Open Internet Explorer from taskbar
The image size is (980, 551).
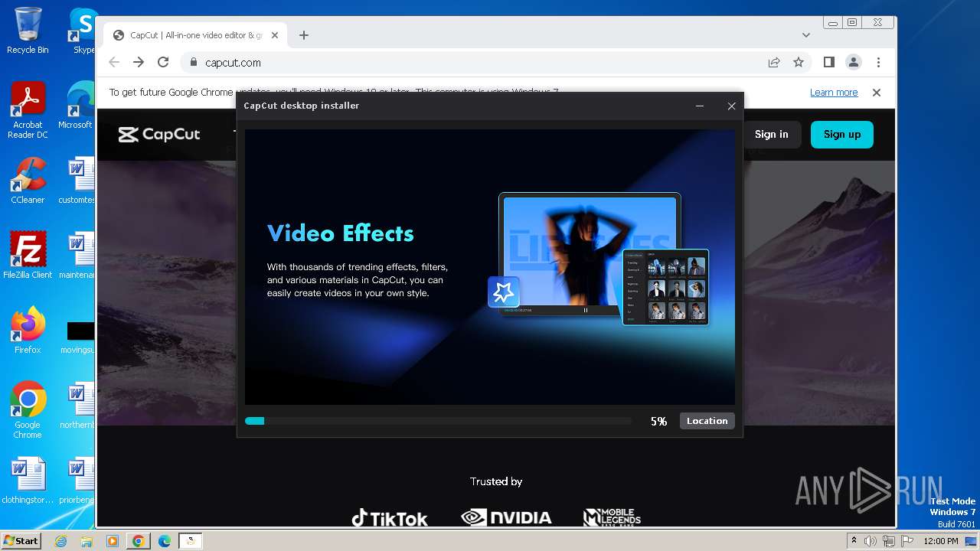[x=61, y=541]
